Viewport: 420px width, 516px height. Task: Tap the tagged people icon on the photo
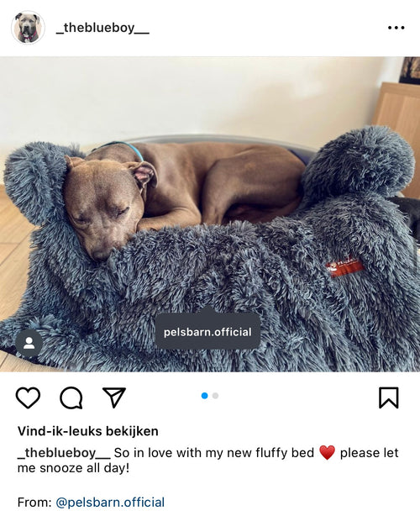(x=29, y=343)
